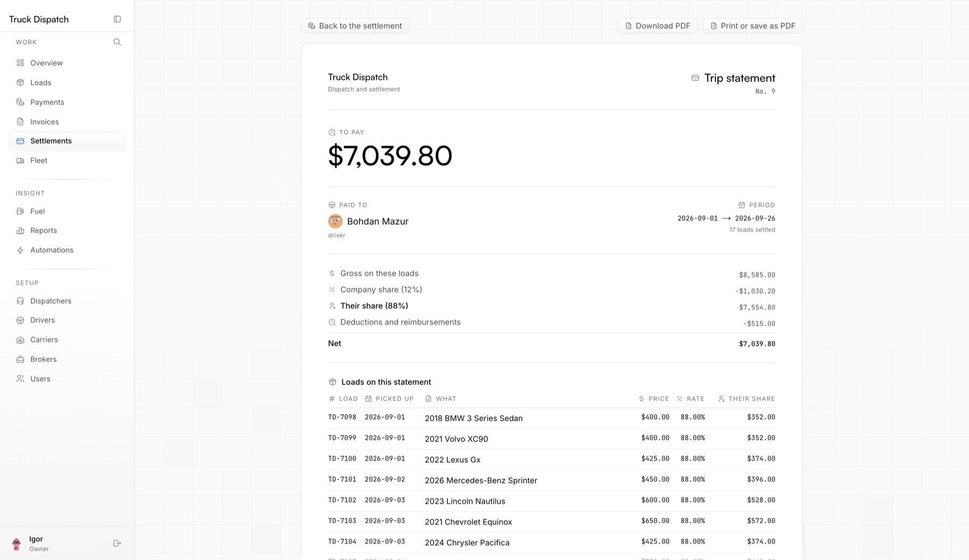Viewport: 969px width, 560px height.
Task: Click the Invoices document icon
Action: (x=20, y=122)
